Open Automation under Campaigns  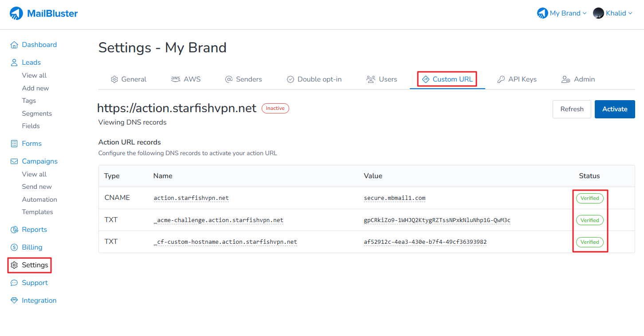pos(39,199)
